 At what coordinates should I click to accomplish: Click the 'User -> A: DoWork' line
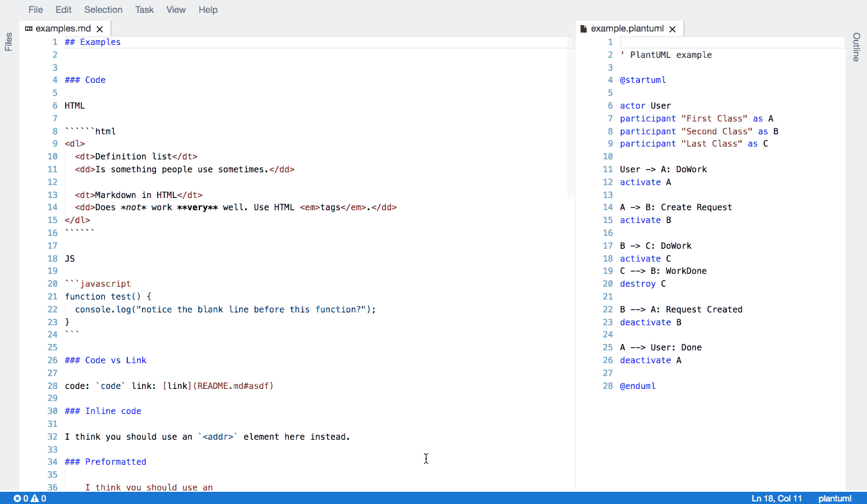(663, 169)
